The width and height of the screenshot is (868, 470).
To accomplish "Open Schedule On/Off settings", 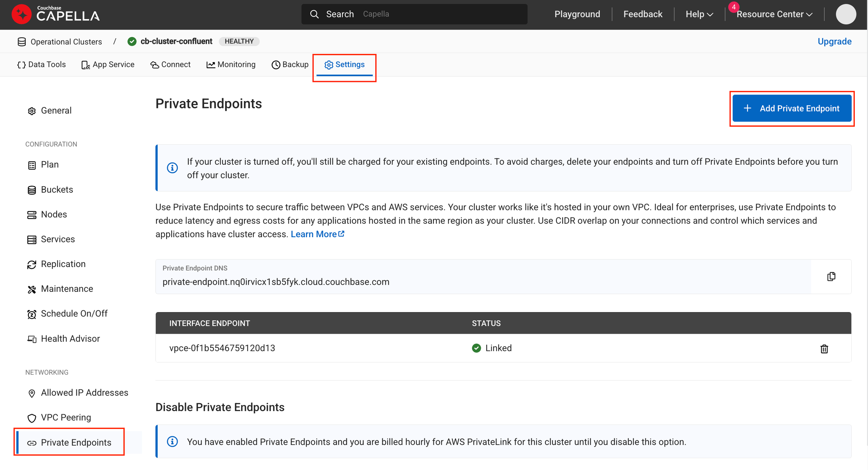I will [x=74, y=313].
